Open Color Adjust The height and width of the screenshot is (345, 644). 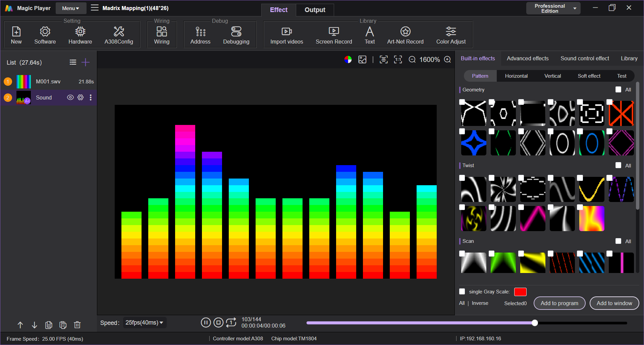[x=451, y=35]
